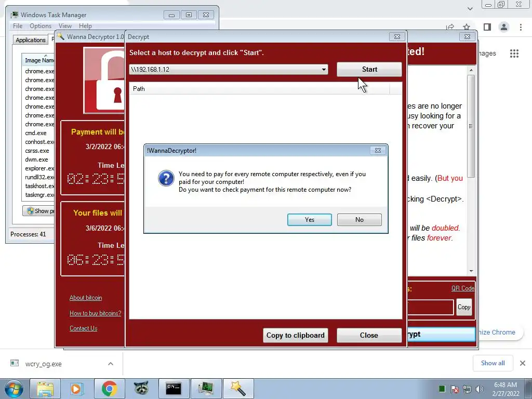Select conhost.exe in the process list
The height and width of the screenshot is (399, 532).
point(39,142)
